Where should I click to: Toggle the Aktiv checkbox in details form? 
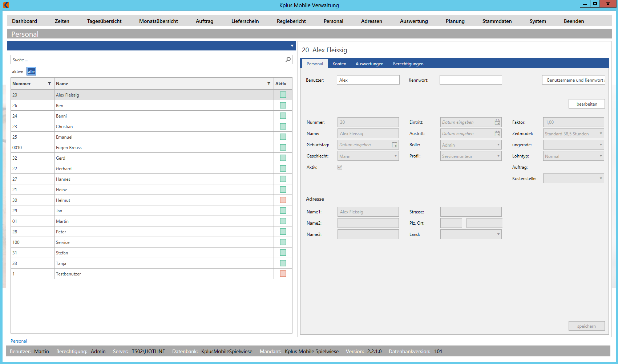pyautogui.click(x=340, y=167)
